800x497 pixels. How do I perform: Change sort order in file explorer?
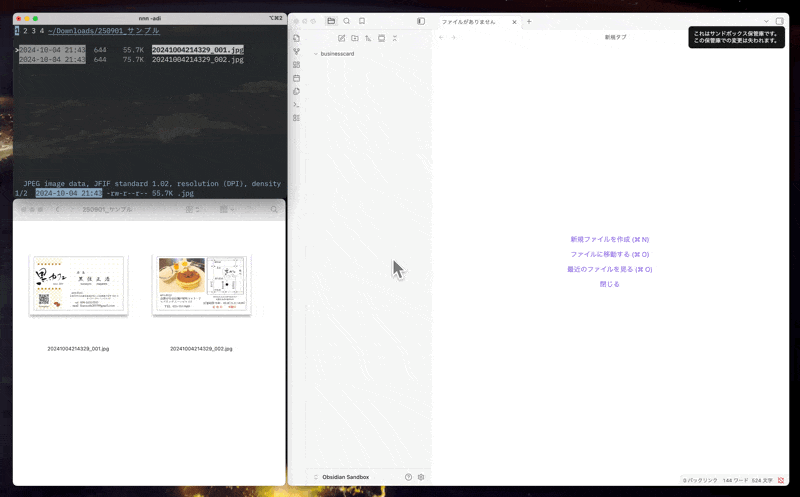(x=368, y=38)
